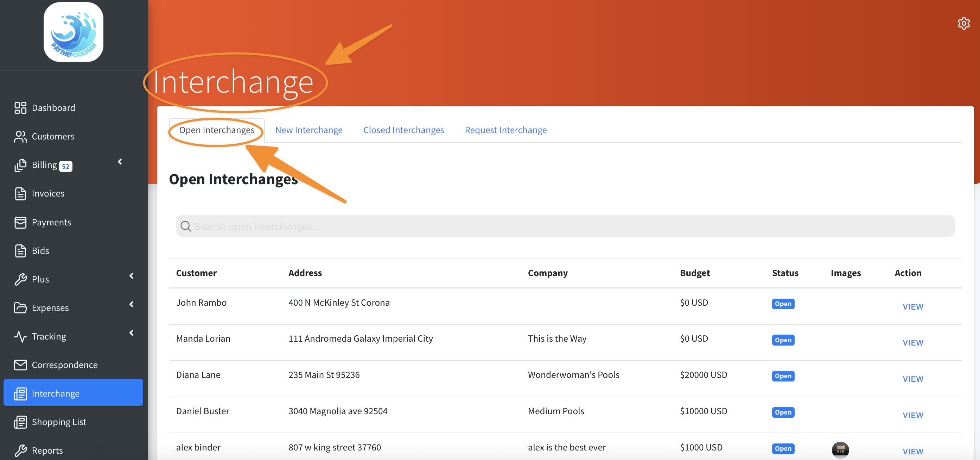This screenshot has height=460, width=980.
Task: Expand the Plus submenu chevron
Action: tap(132, 276)
